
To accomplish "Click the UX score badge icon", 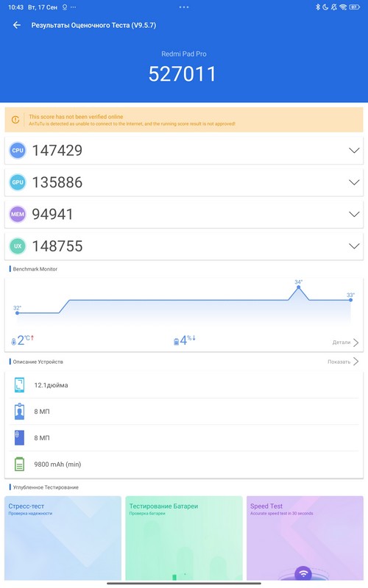I will click(x=18, y=246).
